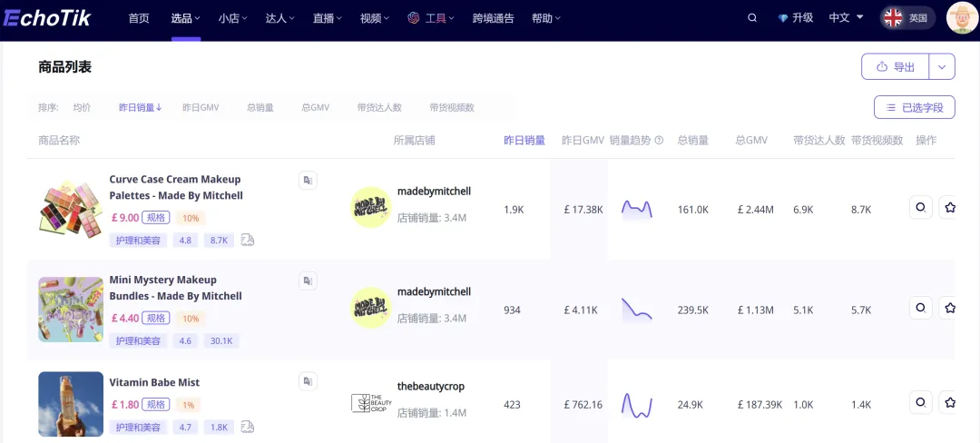This screenshot has width=980, height=443.
Task: Expand the 帮助 help menu
Action: click(x=546, y=18)
